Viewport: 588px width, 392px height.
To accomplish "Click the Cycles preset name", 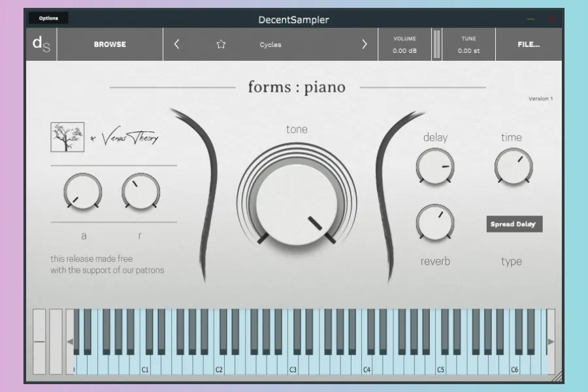I will pos(270,44).
